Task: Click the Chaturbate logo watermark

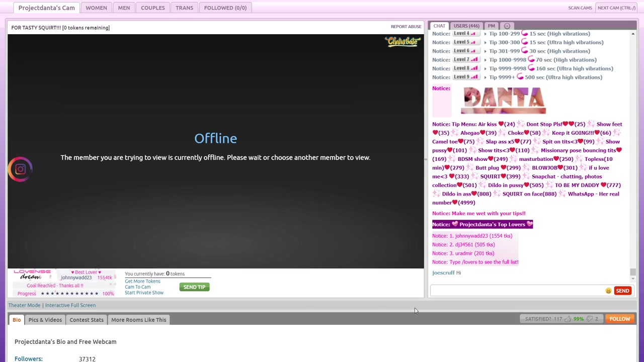Action: pyautogui.click(x=403, y=42)
